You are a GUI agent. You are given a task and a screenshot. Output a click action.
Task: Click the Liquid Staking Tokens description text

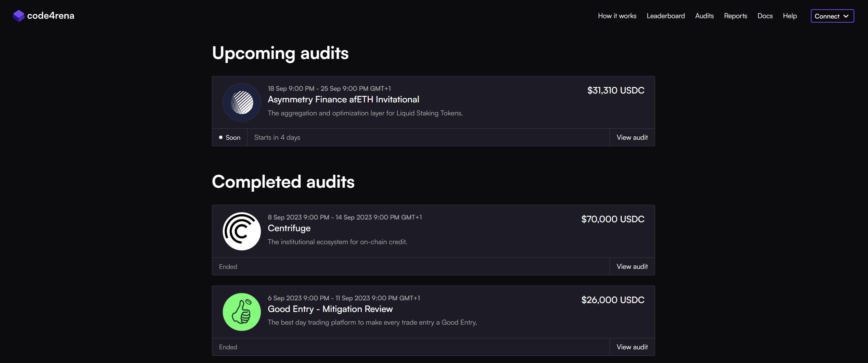(365, 113)
